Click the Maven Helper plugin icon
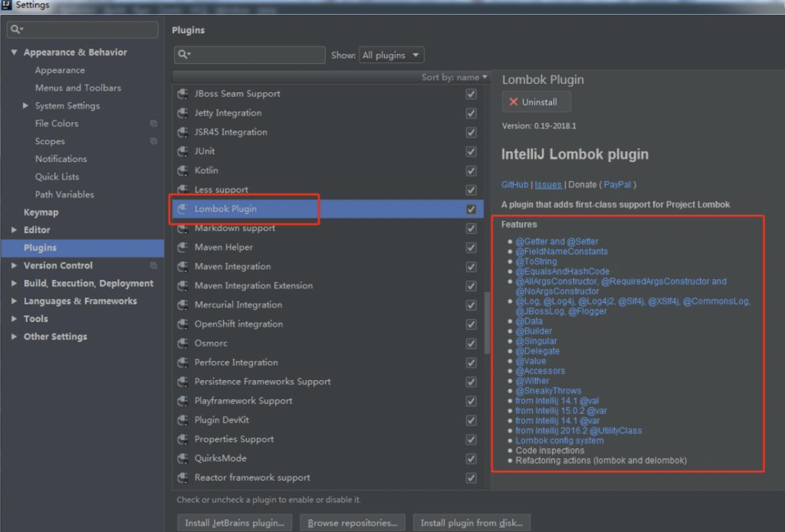Screen dimensions: 785x532 183,247
